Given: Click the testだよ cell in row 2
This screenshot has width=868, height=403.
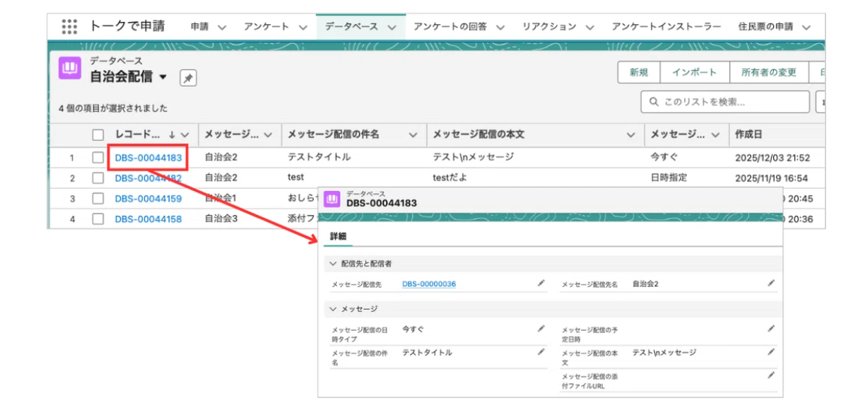Looking at the screenshot, I should (x=450, y=178).
